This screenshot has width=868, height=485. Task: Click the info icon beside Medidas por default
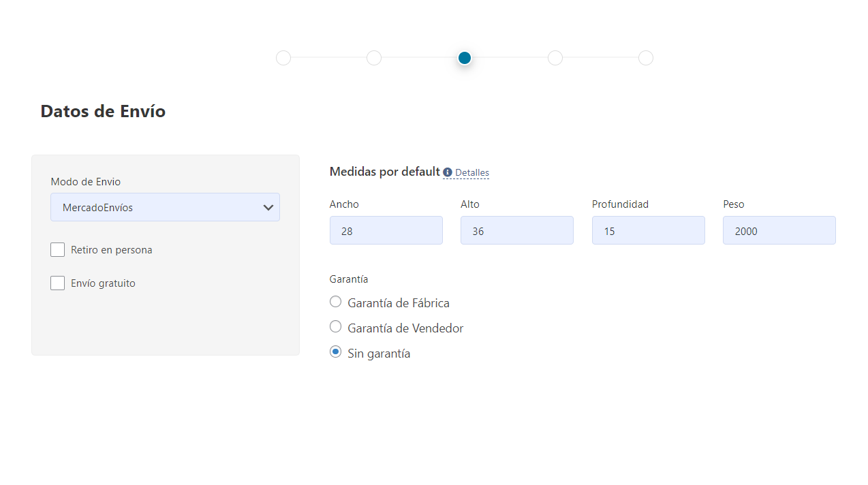tap(448, 172)
